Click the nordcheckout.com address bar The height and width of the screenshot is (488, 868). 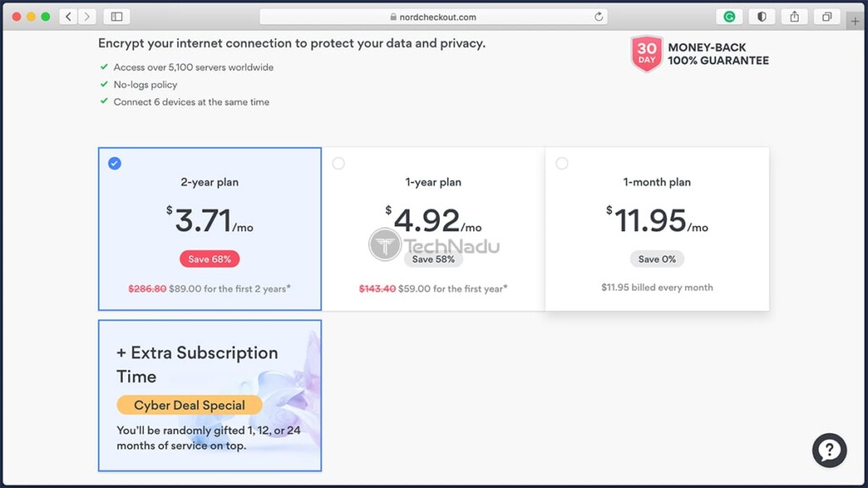(x=433, y=17)
